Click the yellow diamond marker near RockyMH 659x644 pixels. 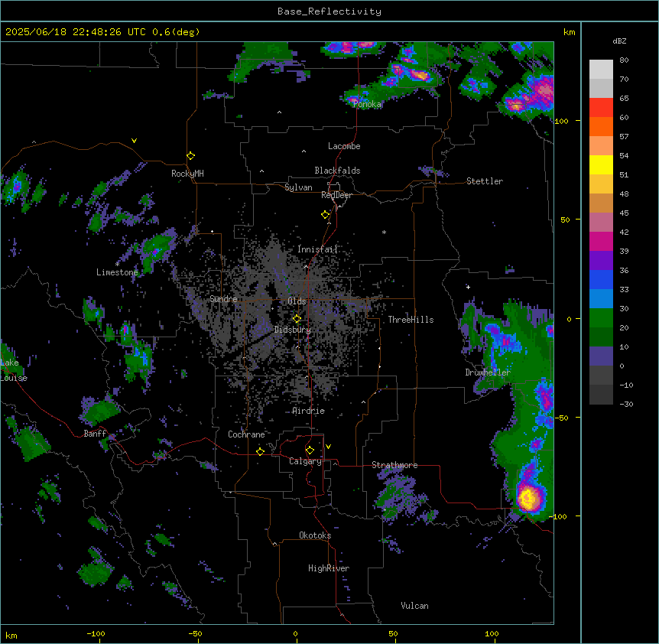(x=191, y=156)
